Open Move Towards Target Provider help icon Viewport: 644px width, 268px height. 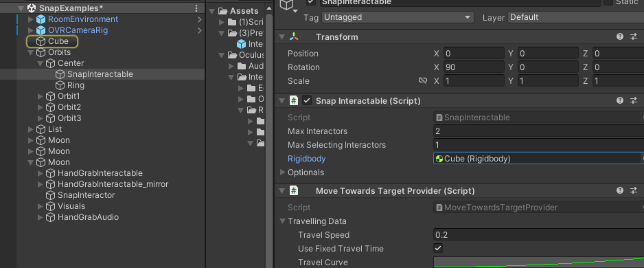(620, 191)
